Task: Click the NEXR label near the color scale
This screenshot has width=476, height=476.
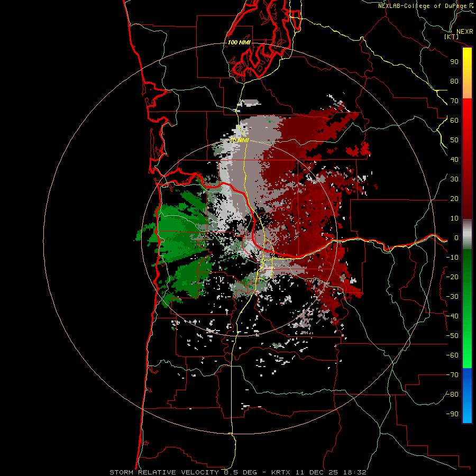Action: [465, 32]
